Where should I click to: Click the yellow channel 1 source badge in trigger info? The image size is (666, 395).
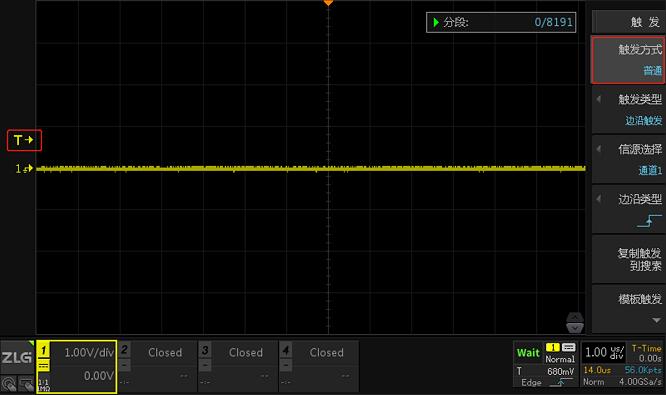pyautogui.click(x=553, y=347)
